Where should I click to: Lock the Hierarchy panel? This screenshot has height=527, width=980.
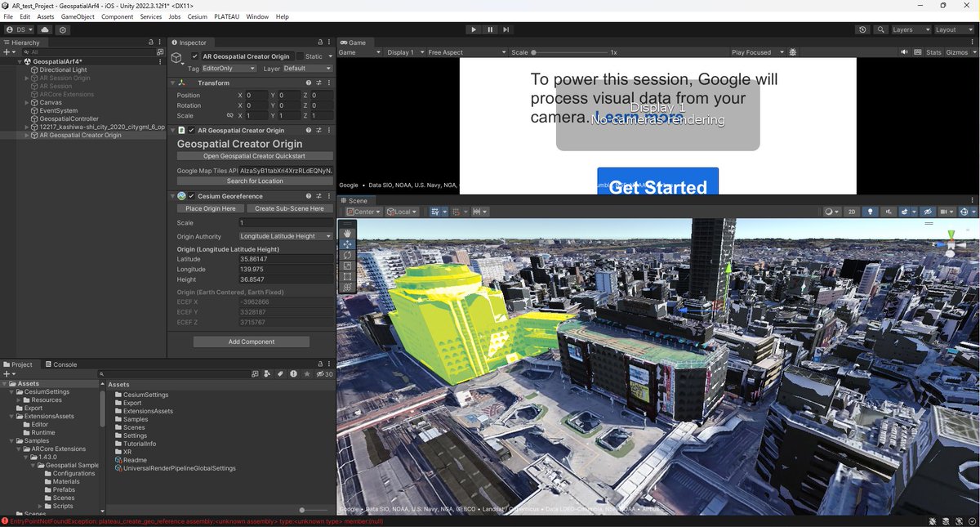point(152,42)
